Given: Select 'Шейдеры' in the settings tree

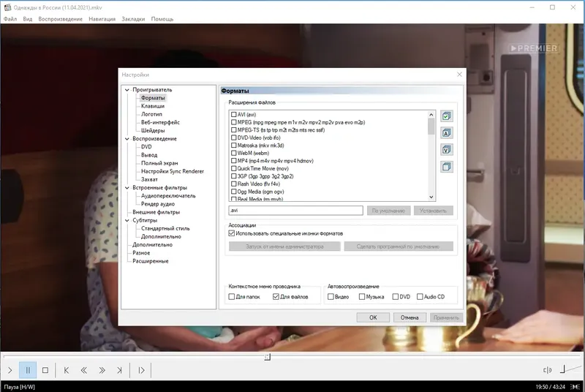Looking at the screenshot, I should (x=153, y=130).
